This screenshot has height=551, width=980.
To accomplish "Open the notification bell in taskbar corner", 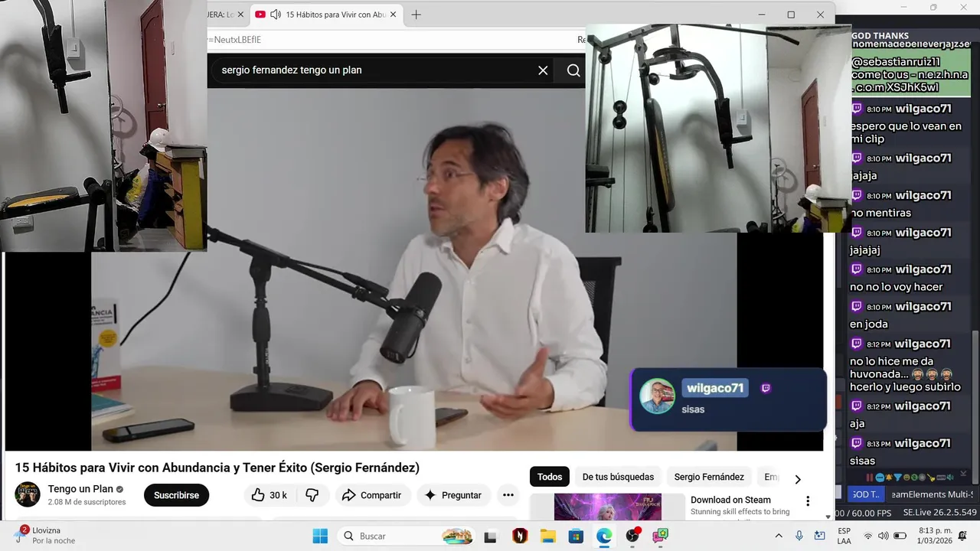I will 962,536.
